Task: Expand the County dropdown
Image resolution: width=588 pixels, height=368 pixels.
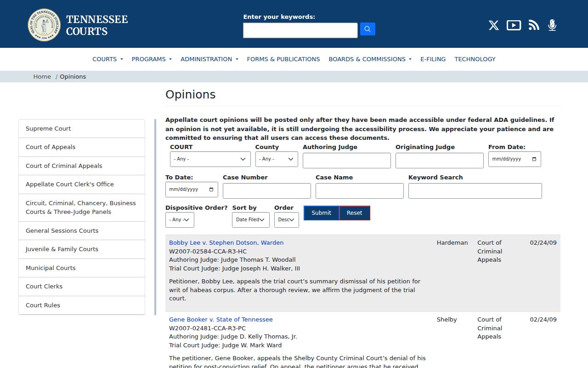Action: [x=277, y=159]
